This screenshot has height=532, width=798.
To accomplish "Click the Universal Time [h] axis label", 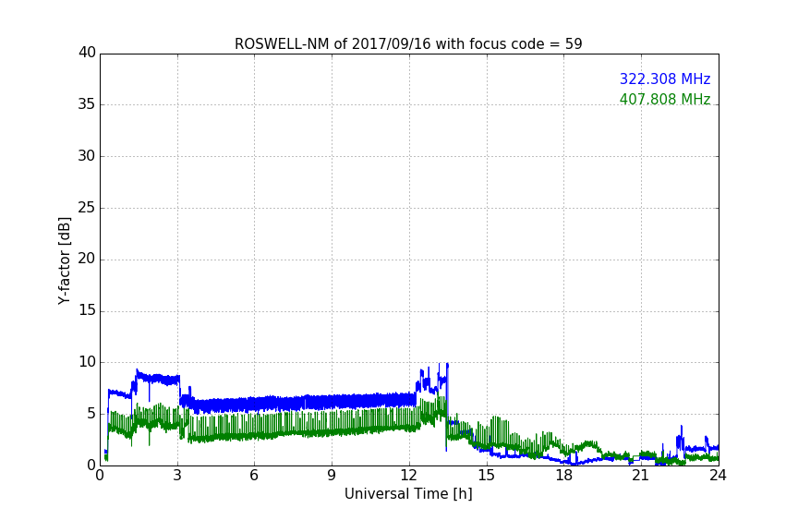I will [408, 494].
